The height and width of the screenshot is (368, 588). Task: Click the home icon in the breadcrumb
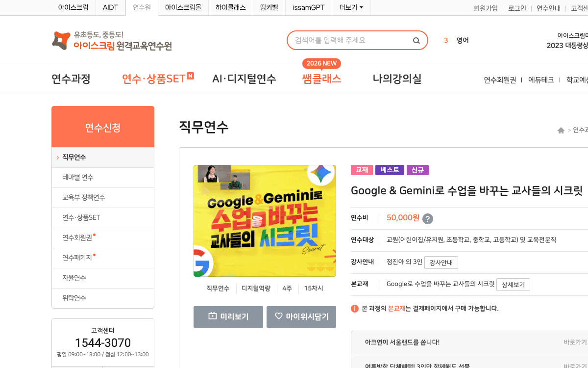(561, 131)
